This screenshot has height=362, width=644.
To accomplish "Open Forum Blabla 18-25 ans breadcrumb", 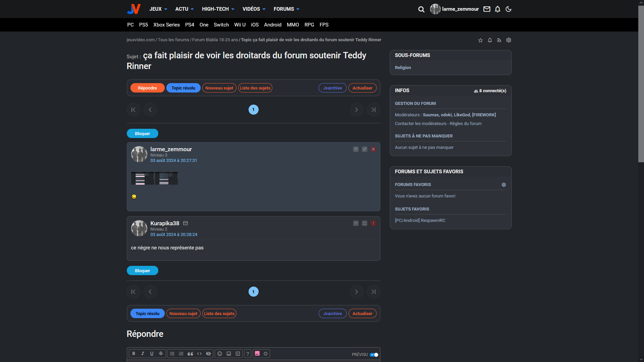I will (x=215, y=40).
